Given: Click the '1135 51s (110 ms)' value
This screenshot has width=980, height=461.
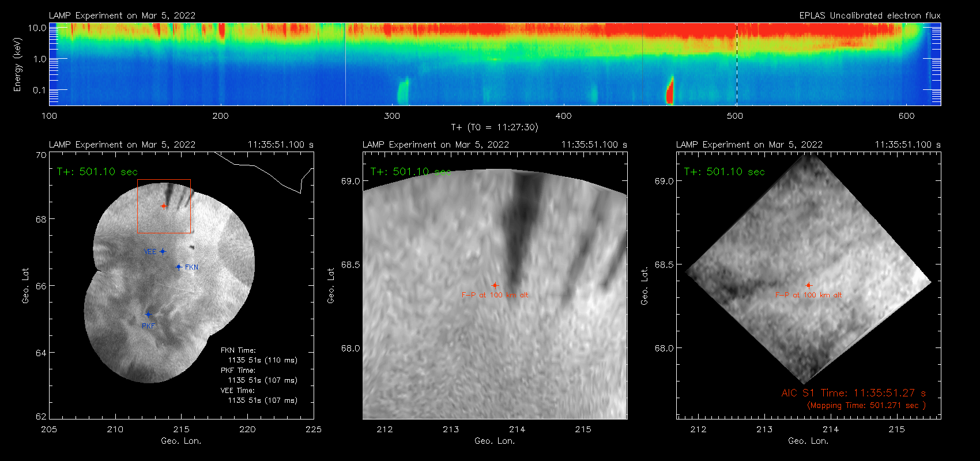Looking at the screenshot, I should (x=263, y=360).
